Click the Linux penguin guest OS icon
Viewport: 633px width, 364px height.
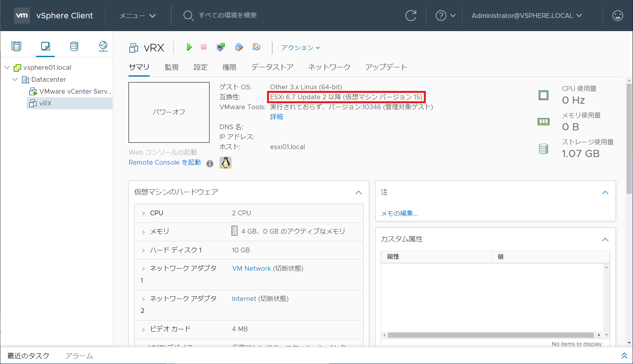pyautogui.click(x=226, y=163)
